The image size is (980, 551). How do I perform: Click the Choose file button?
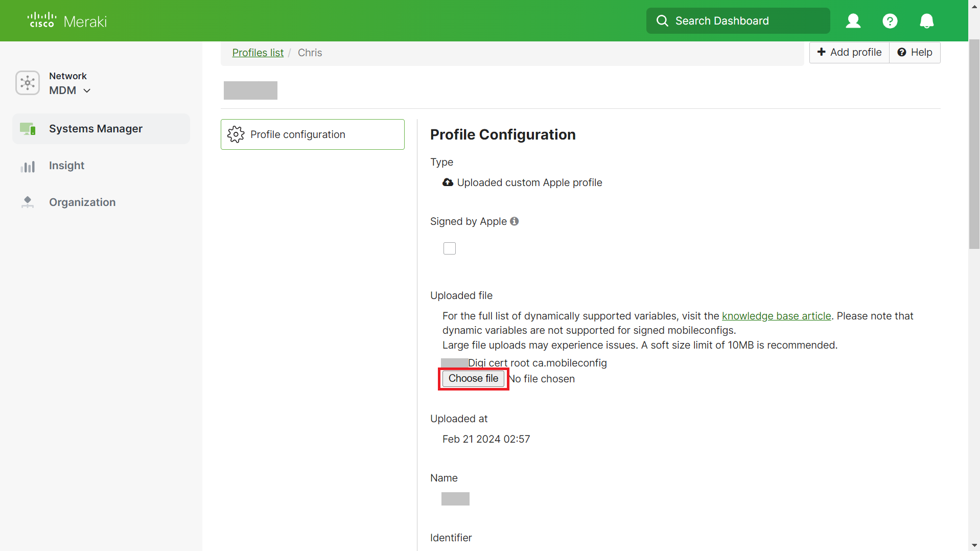[x=473, y=379]
